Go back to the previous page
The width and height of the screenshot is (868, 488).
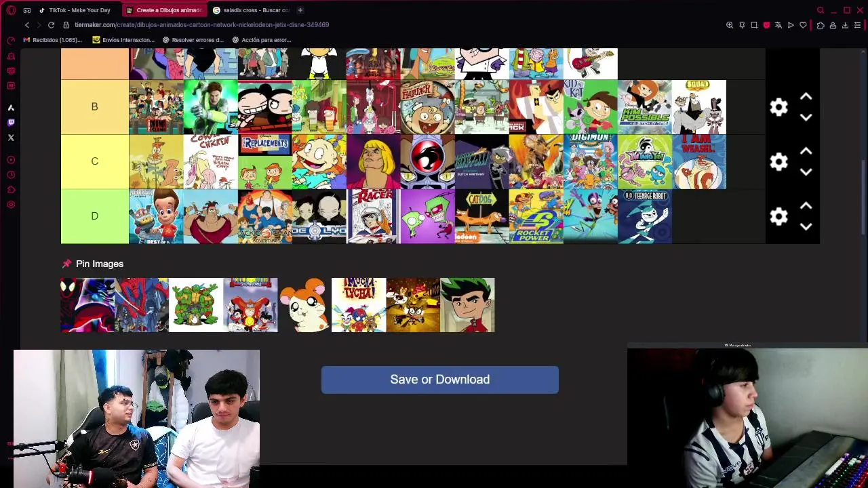(x=27, y=25)
